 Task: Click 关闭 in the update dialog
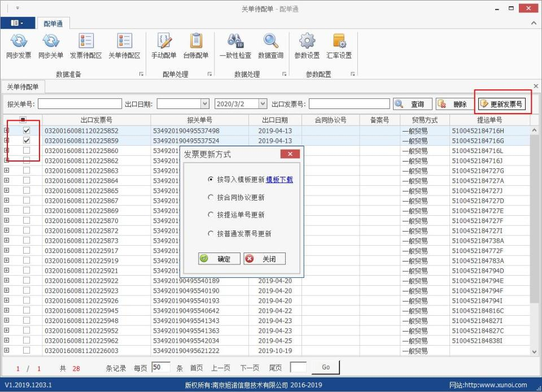pyautogui.click(x=264, y=259)
